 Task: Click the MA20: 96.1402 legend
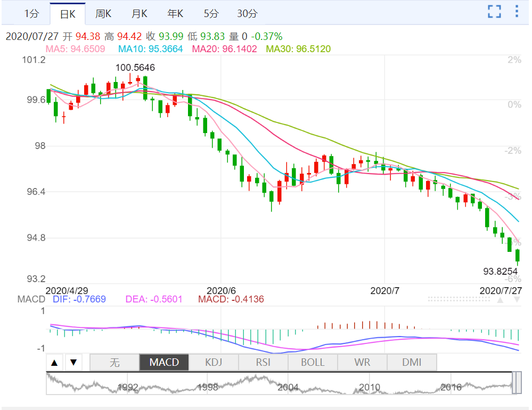point(224,49)
